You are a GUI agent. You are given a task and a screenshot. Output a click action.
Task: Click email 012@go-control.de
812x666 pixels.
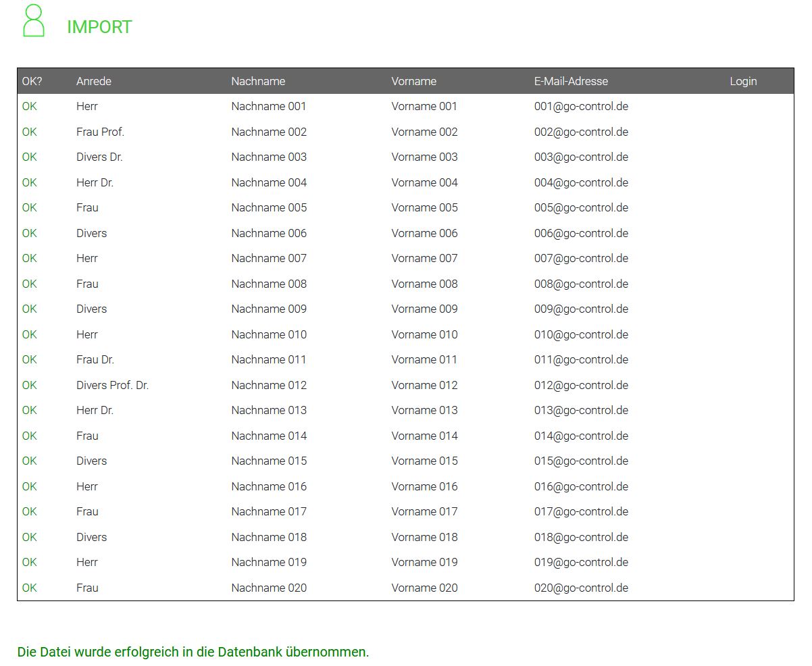pyautogui.click(x=581, y=385)
